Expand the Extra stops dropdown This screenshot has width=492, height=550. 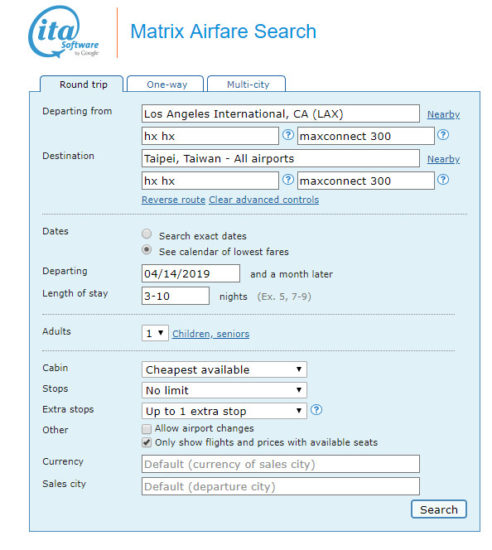coord(224,411)
